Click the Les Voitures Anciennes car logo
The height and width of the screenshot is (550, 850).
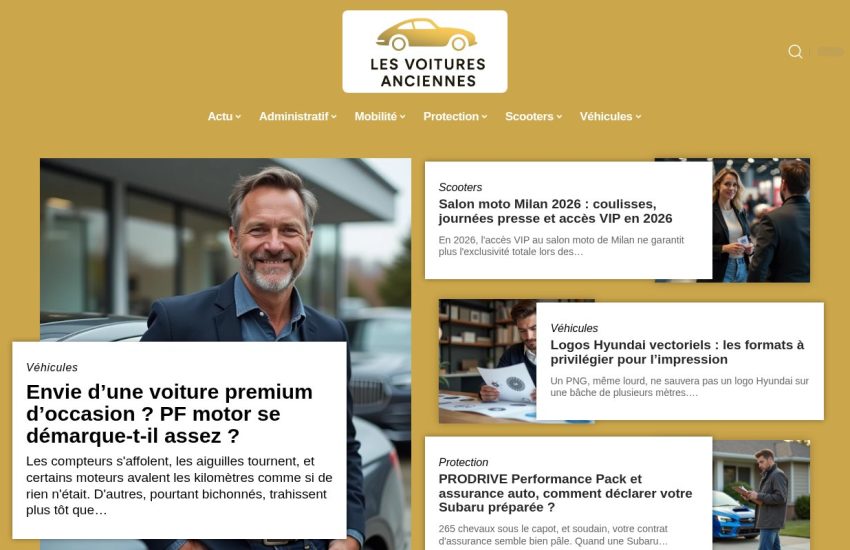click(425, 51)
